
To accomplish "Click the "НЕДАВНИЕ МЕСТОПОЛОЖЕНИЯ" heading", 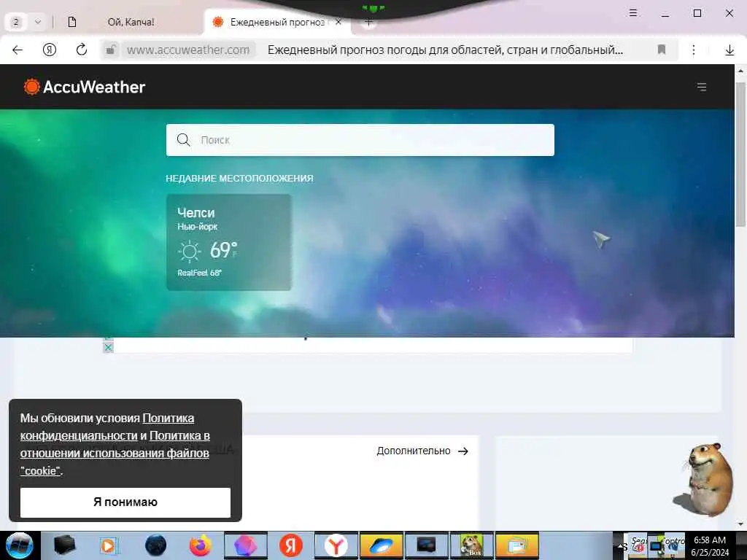I will tap(239, 178).
